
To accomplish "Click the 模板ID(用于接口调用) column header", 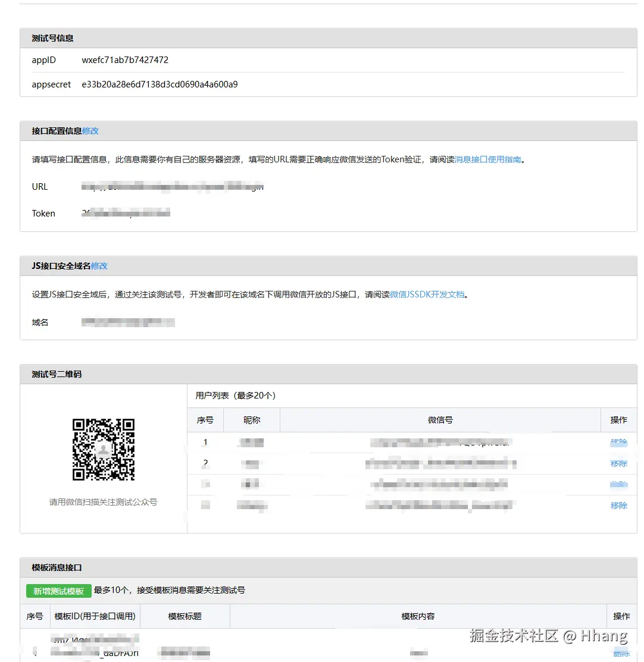I will (x=95, y=616).
